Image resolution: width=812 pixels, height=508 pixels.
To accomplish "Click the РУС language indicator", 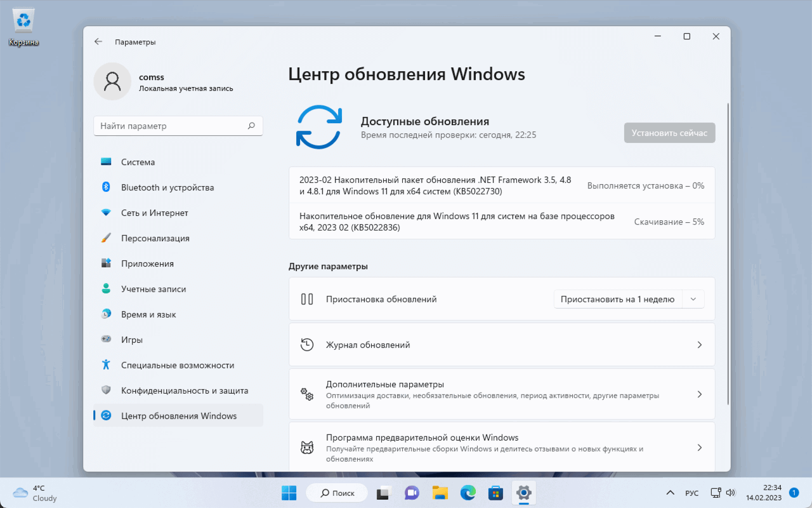I will tap(692, 493).
